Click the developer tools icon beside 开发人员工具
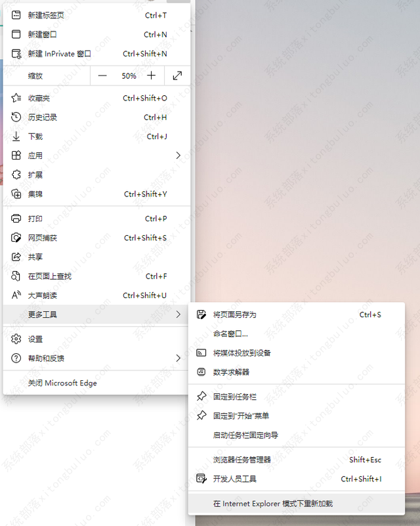 click(201, 479)
